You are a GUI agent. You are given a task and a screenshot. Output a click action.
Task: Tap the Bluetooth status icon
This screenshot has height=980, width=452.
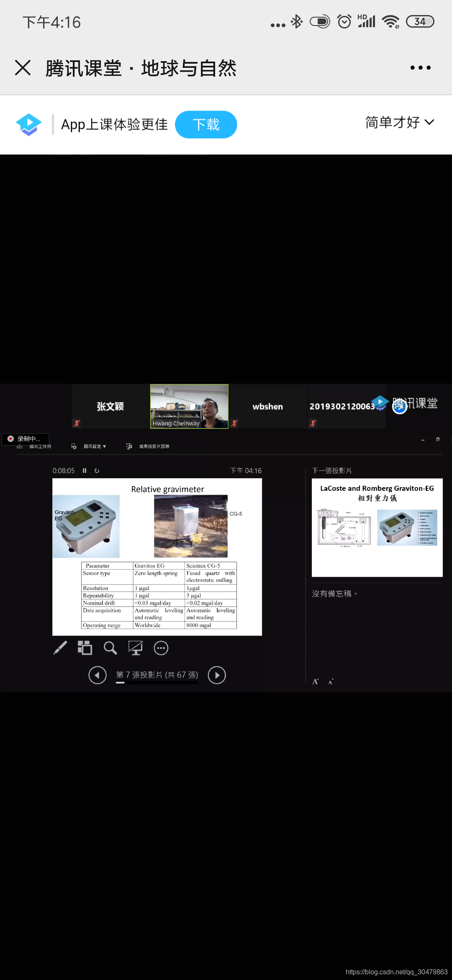(x=297, y=21)
